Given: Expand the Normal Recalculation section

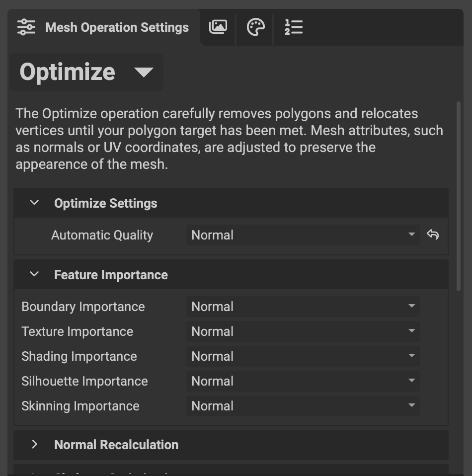Looking at the screenshot, I should click(34, 445).
